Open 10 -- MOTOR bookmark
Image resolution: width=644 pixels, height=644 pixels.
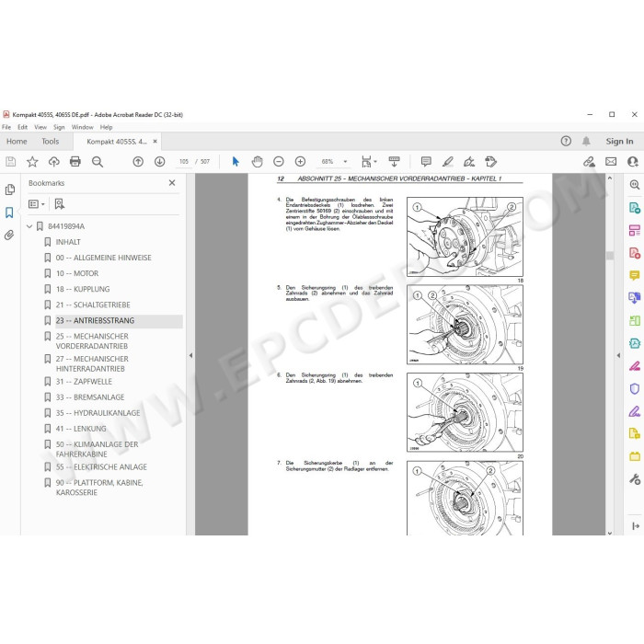coord(77,273)
